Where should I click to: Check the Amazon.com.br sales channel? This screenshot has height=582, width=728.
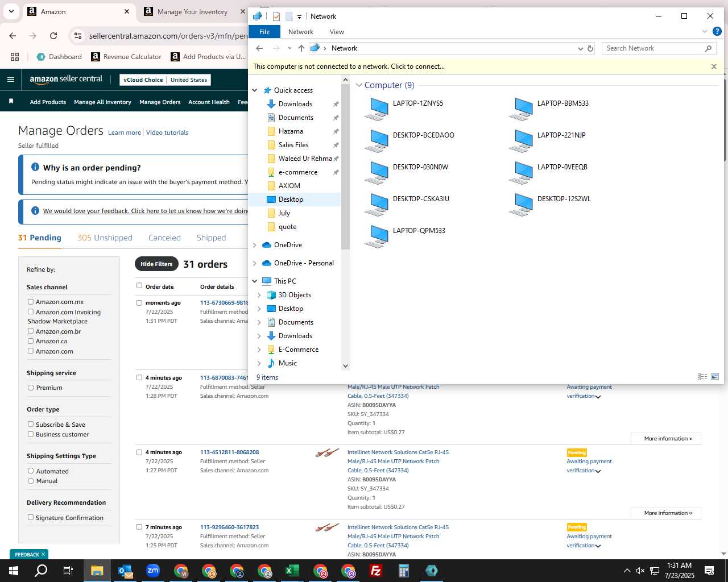(x=31, y=331)
